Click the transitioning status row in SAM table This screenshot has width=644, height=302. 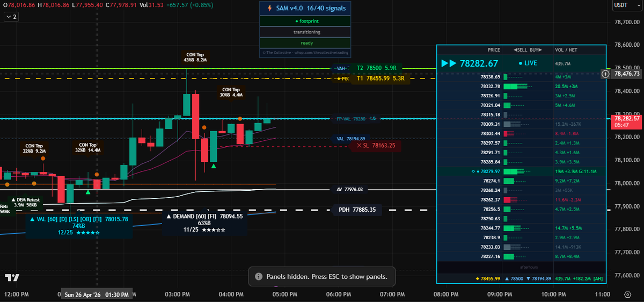[x=305, y=32]
